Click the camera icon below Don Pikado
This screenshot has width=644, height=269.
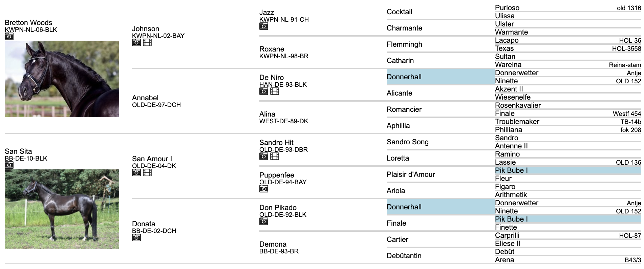pyautogui.click(x=264, y=221)
